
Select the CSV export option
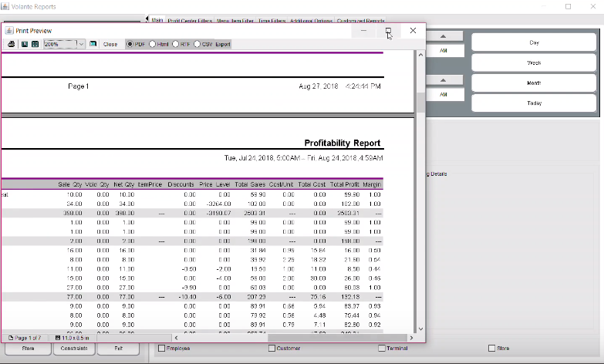coord(197,44)
